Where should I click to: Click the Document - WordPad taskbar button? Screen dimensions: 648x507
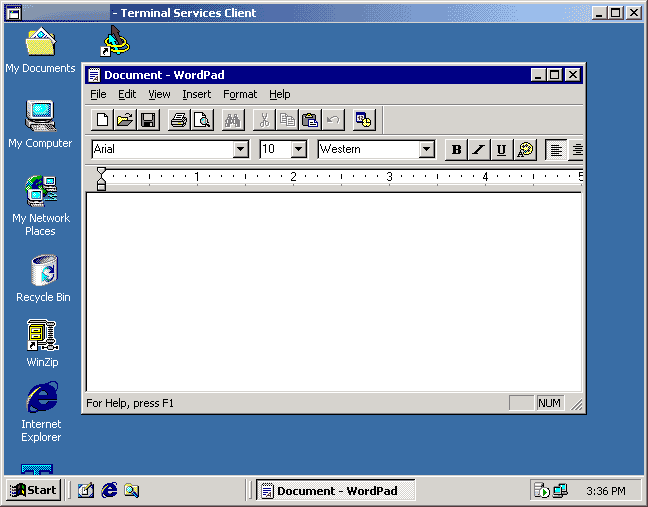[336, 490]
